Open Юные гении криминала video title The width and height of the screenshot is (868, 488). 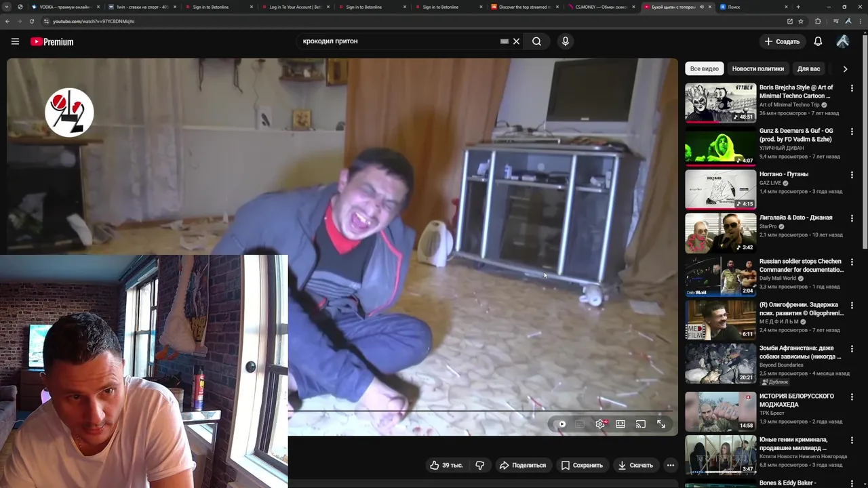(793, 444)
